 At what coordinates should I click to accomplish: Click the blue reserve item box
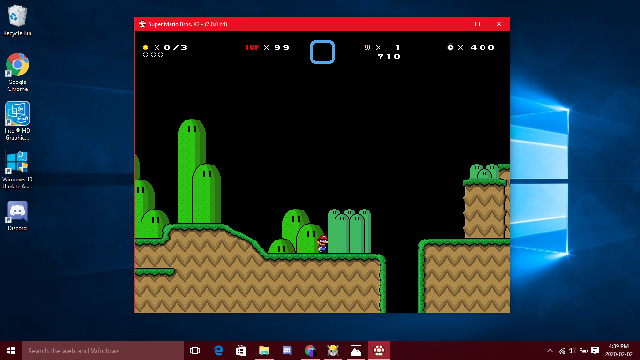tap(322, 52)
